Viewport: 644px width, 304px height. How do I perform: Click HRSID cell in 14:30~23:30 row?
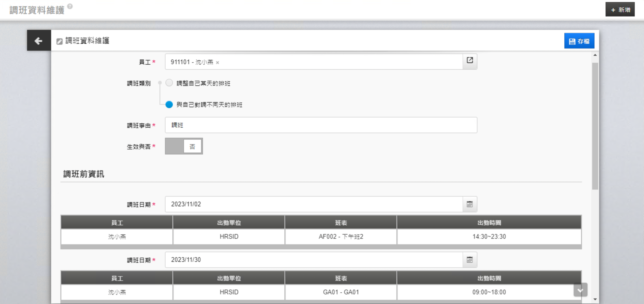point(229,236)
